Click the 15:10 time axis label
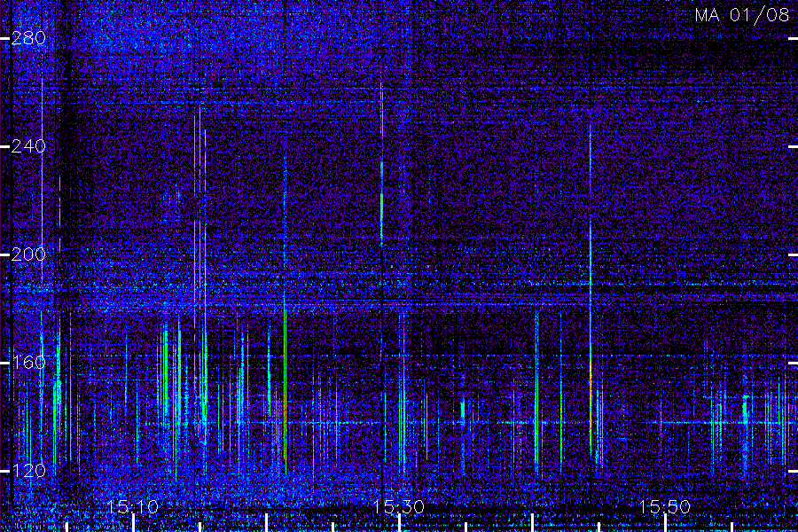 point(133,507)
